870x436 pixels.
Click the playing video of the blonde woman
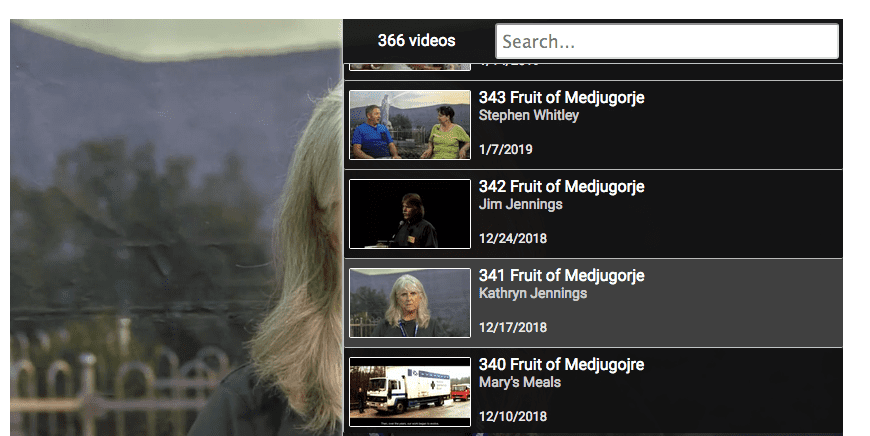(x=176, y=227)
